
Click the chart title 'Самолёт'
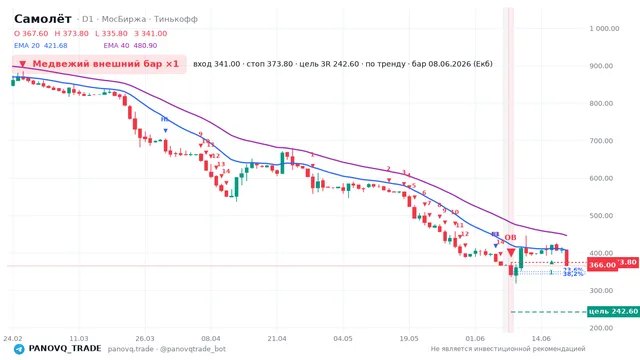point(42,19)
